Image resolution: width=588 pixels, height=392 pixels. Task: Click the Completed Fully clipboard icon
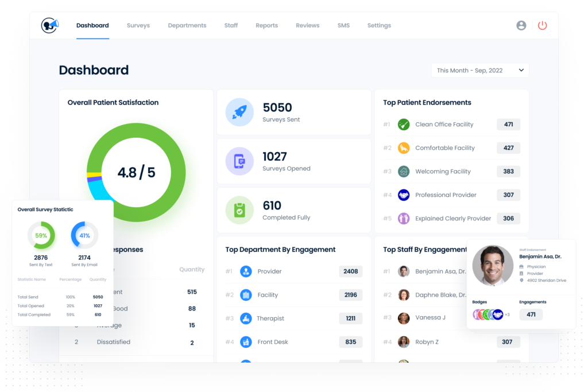pyautogui.click(x=239, y=210)
